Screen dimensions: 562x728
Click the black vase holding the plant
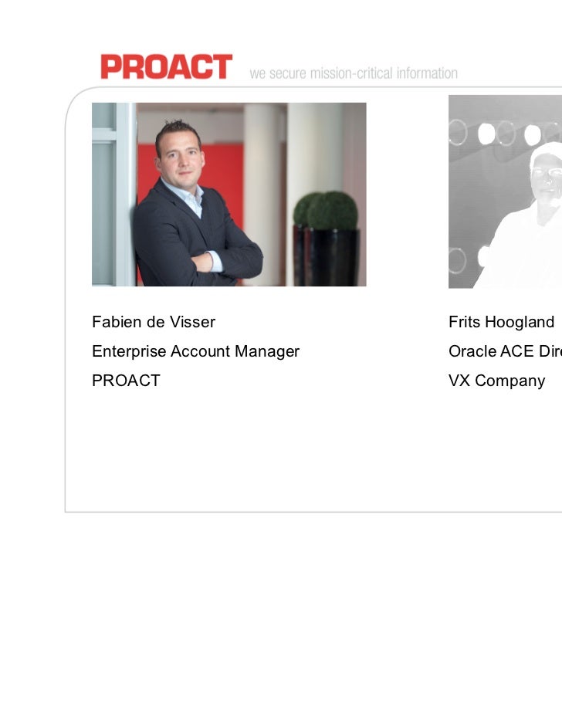pyautogui.click(x=333, y=257)
